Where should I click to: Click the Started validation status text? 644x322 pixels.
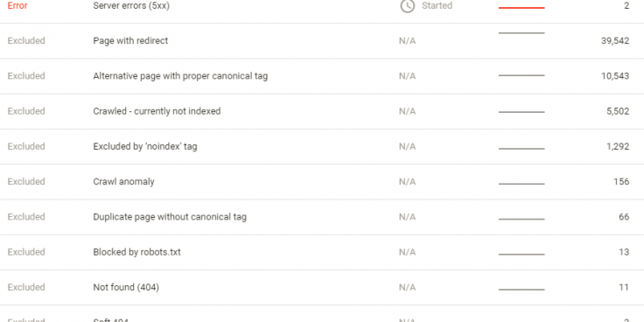pos(437,6)
